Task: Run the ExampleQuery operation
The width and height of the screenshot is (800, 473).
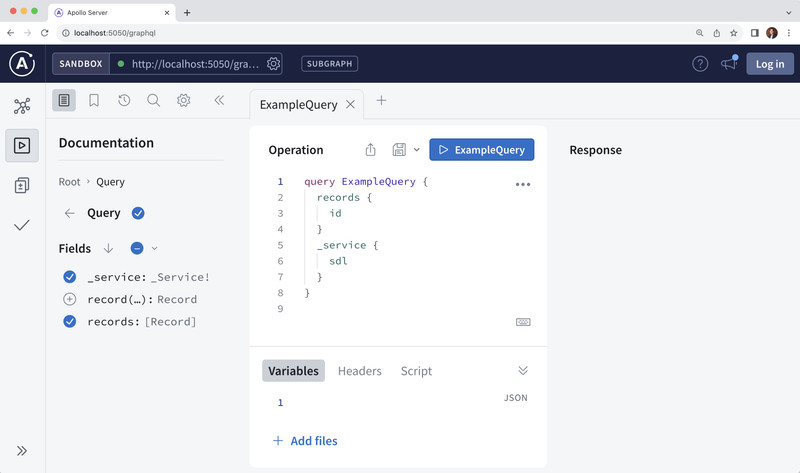Action: click(x=482, y=150)
